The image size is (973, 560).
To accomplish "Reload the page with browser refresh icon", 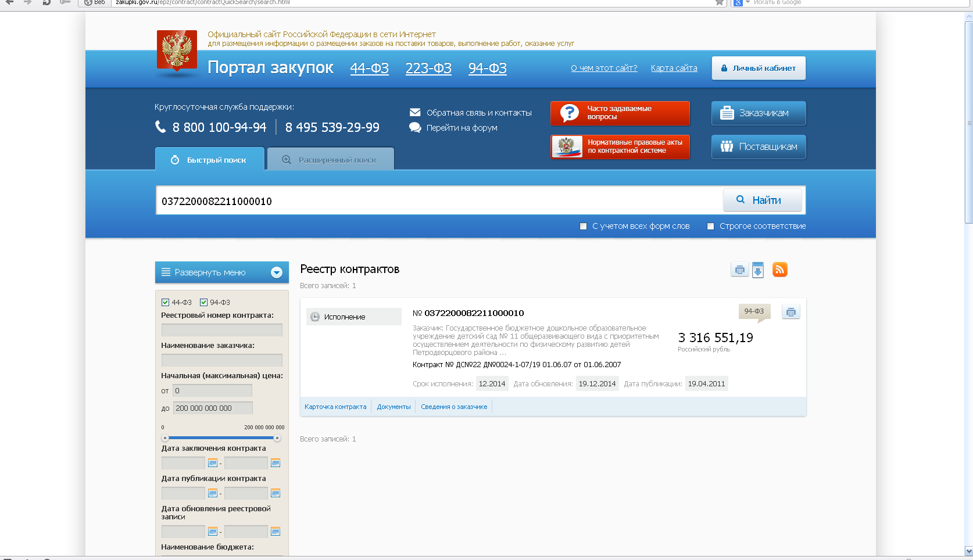I will point(46,2).
